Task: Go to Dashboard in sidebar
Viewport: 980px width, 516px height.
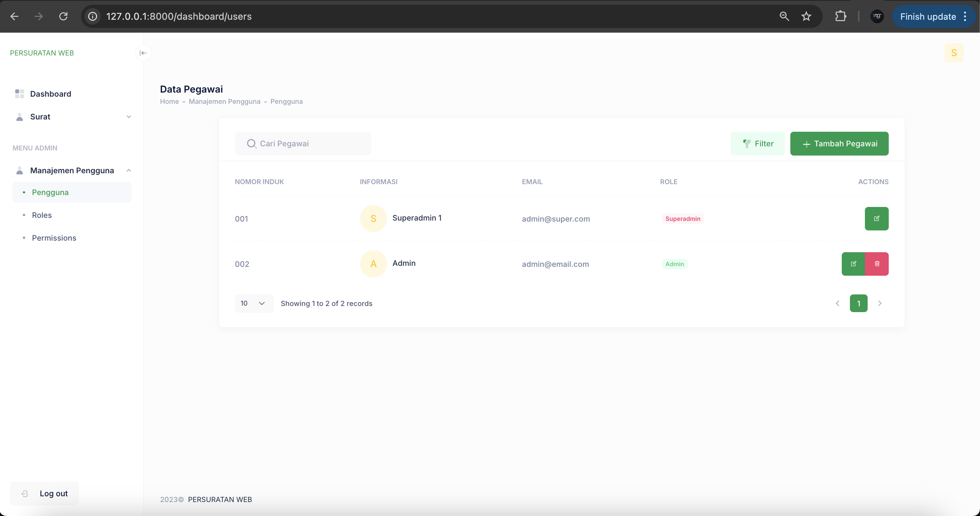Action: (51, 94)
